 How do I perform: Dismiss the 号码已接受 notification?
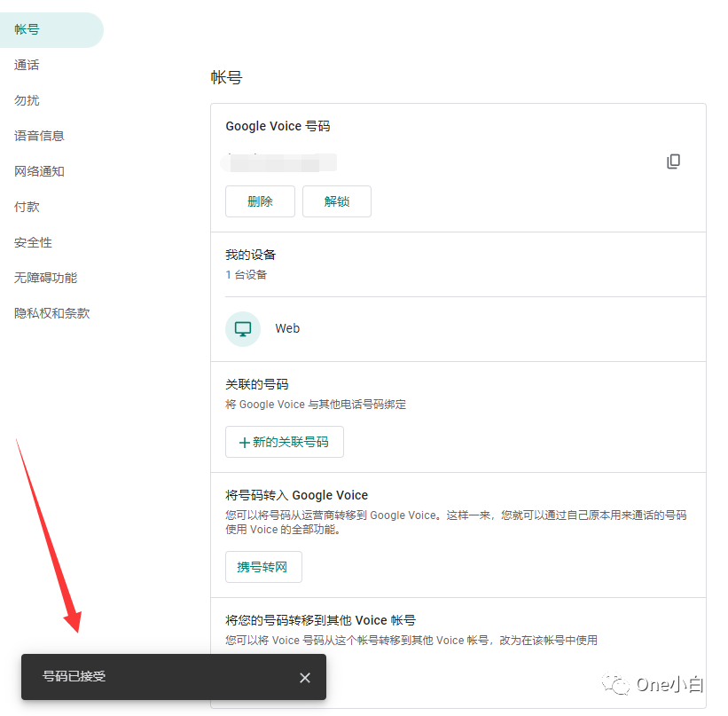[304, 678]
